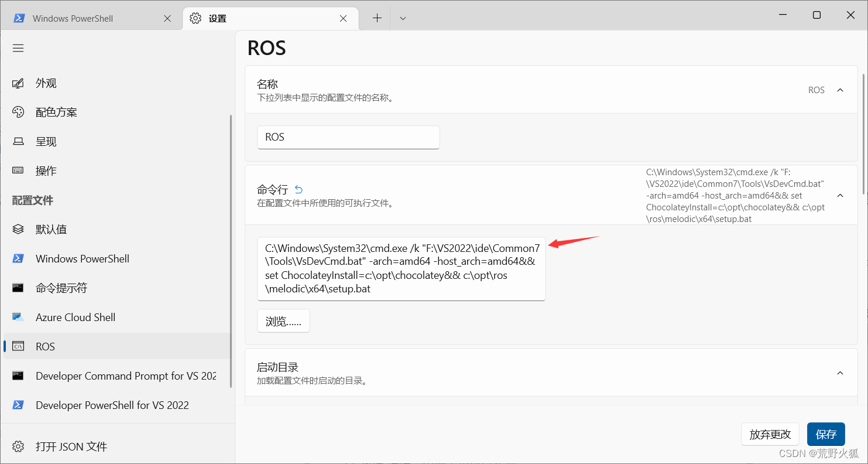Click the command line text box
This screenshot has width=868, height=464.
click(402, 269)
